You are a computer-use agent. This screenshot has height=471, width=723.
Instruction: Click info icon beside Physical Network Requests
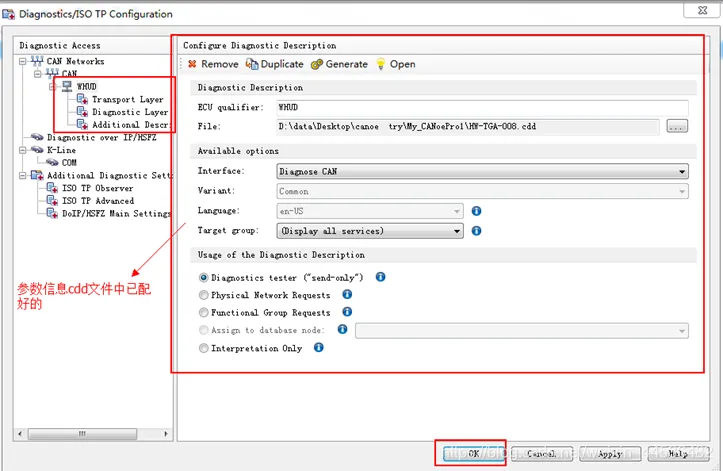(x=347, y=295)
